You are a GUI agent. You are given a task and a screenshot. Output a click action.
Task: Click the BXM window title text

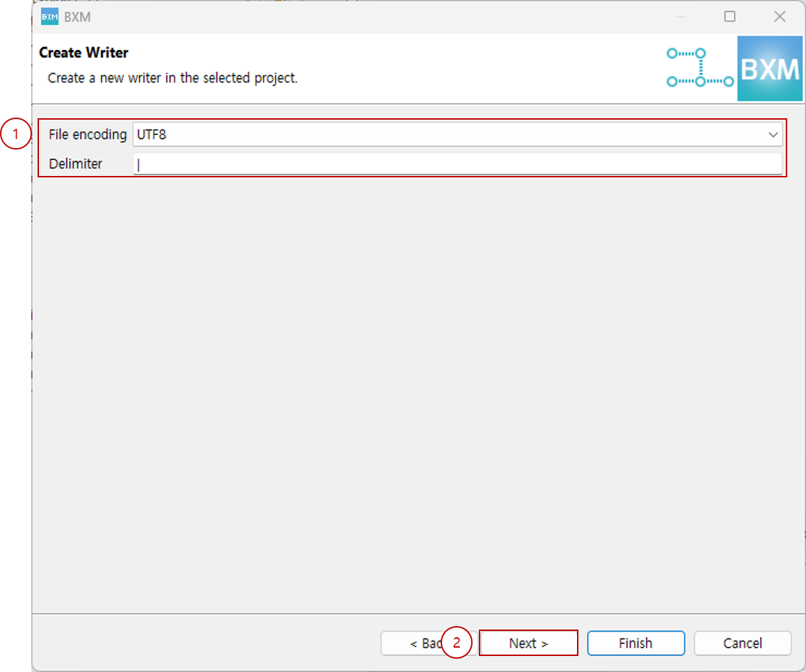pyautogui.click(x=77, y=17)
